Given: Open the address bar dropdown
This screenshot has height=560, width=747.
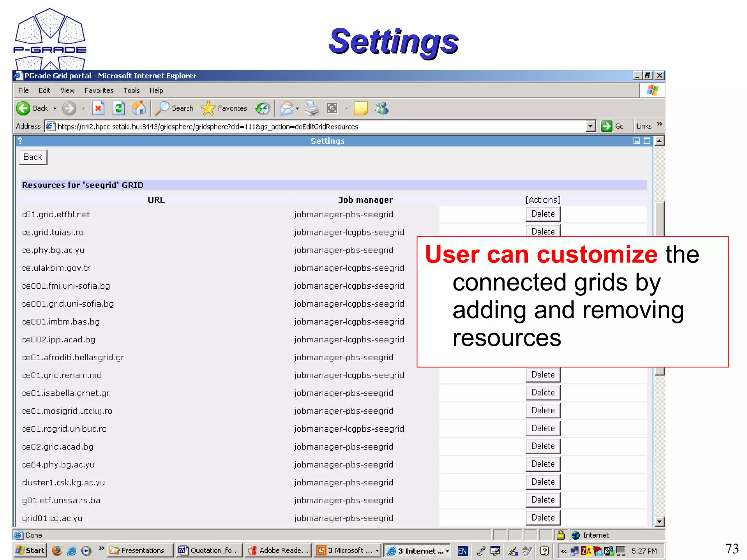Looking at the screenshot, I should tap(591, 126).
